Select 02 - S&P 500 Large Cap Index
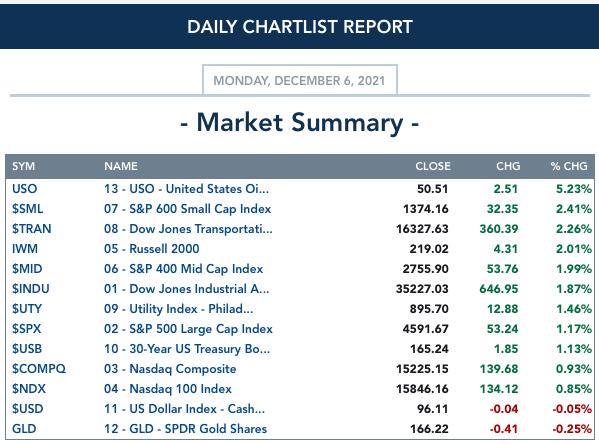Viewport: 599px width, 444px height. tap(188, 329)
